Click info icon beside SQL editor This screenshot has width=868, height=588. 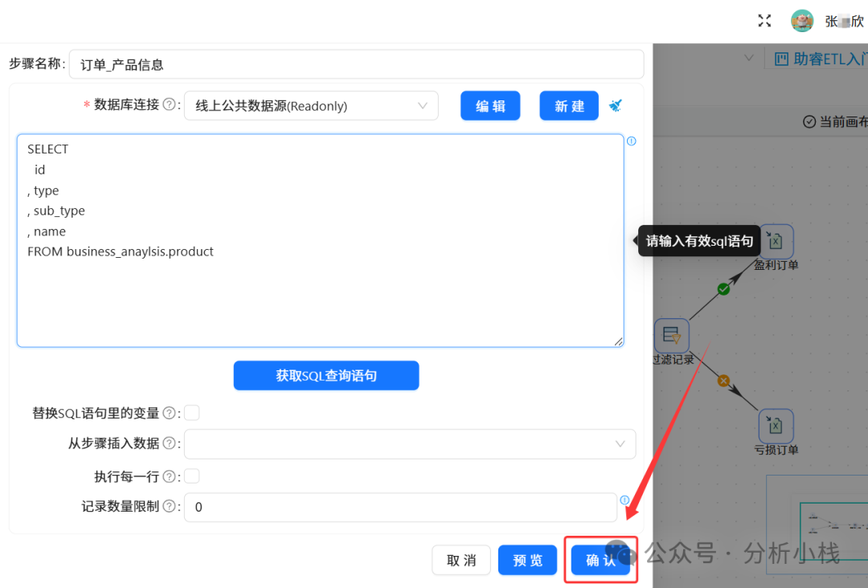point(631,141)
